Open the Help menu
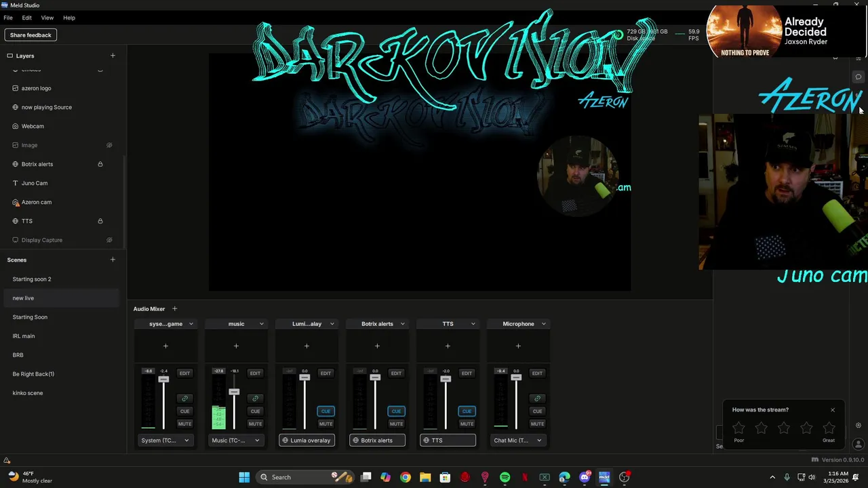 click(69, 18)
